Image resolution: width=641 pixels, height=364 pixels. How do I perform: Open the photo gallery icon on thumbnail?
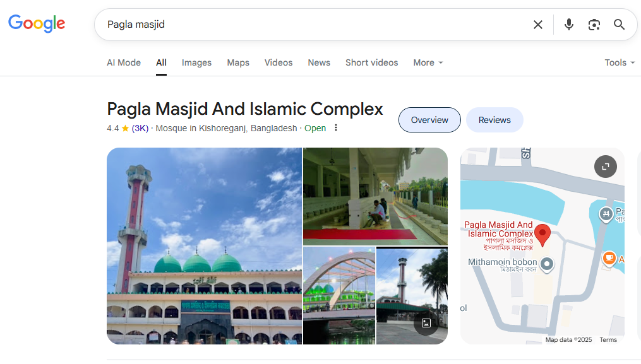426,323
